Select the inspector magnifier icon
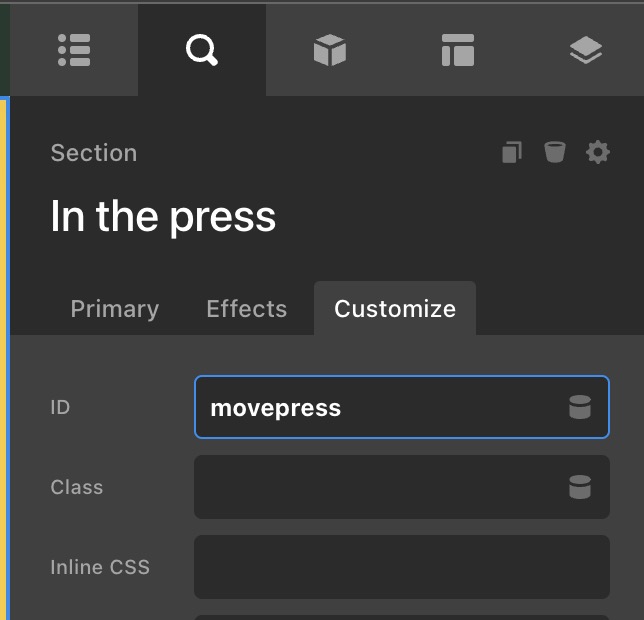 pyautogui.click(x=202, y=50)
